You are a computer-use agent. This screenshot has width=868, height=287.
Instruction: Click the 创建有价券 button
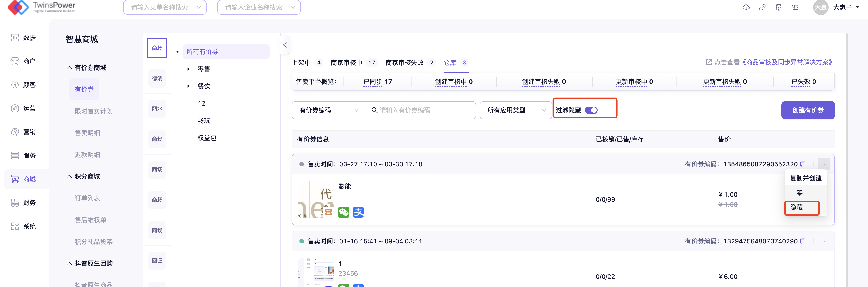point(808,110)
